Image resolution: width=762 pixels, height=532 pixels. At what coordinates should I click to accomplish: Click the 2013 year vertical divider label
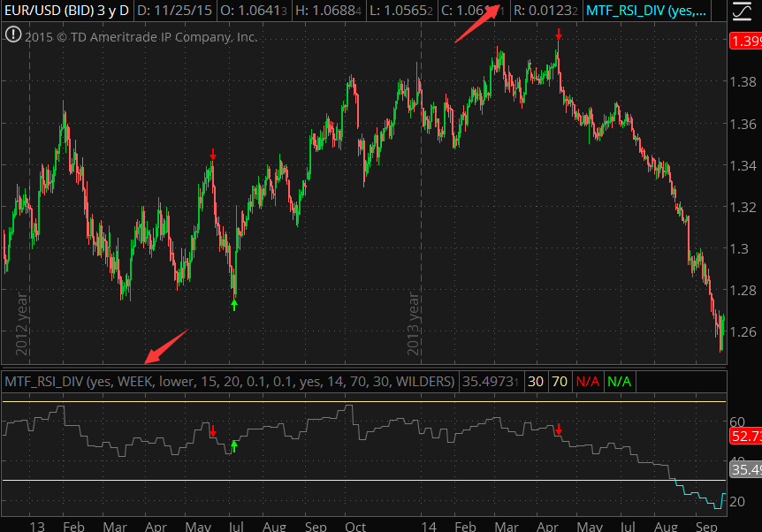pos(413,324)
